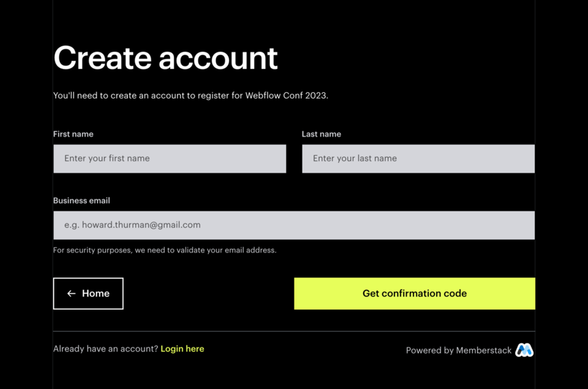The image size is (588, 389).
Task: Click the Already have an account text
Action: (x=105, y=349)
